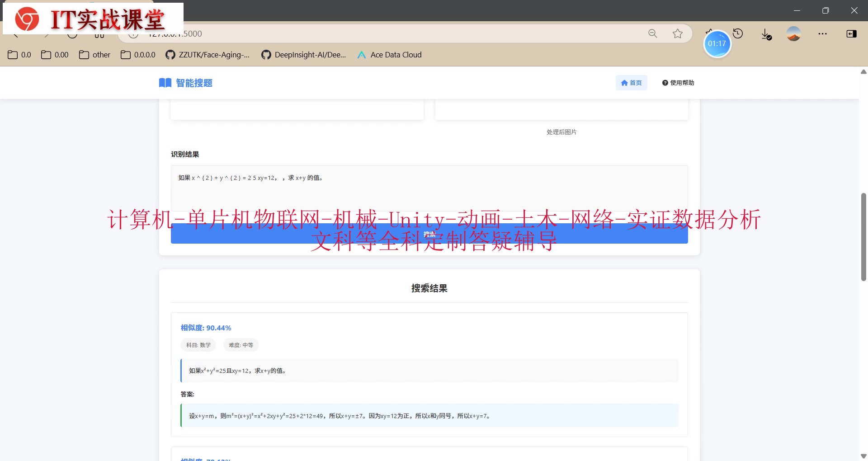Click the 科目: 数学 tag
This screenshot has height=461, width=868.
198,345
